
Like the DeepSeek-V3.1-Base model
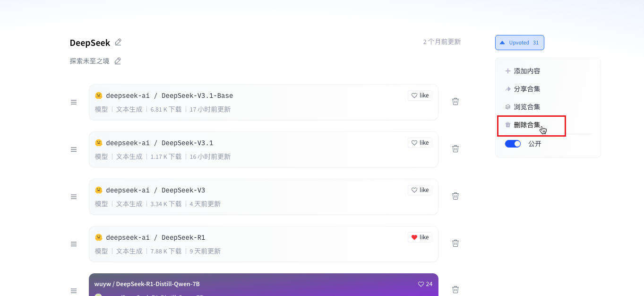point(420,96)
